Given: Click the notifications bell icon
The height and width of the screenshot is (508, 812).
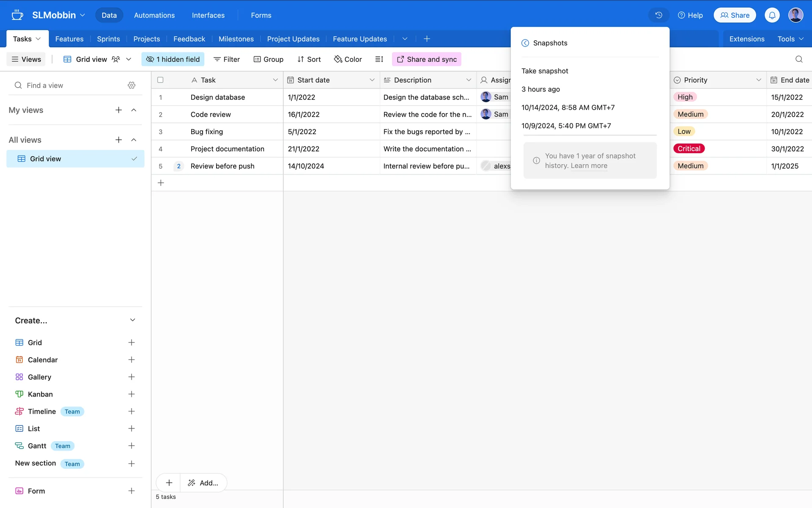Looking at the screenshot, I should coord(772,15).
